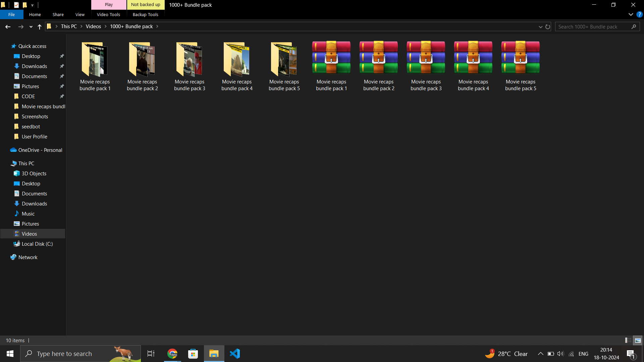Open the Video Tools tab

click(x=108, y=14)
